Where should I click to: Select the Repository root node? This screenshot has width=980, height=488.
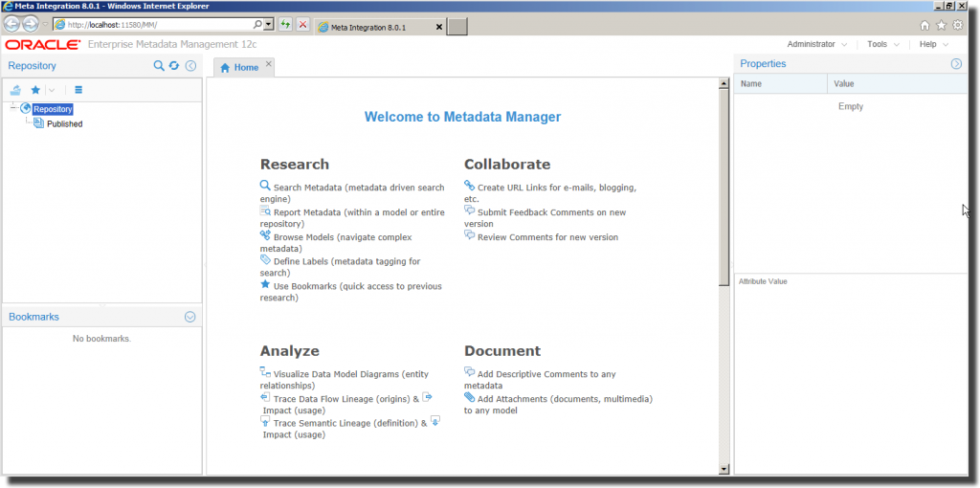pos(54,109)
